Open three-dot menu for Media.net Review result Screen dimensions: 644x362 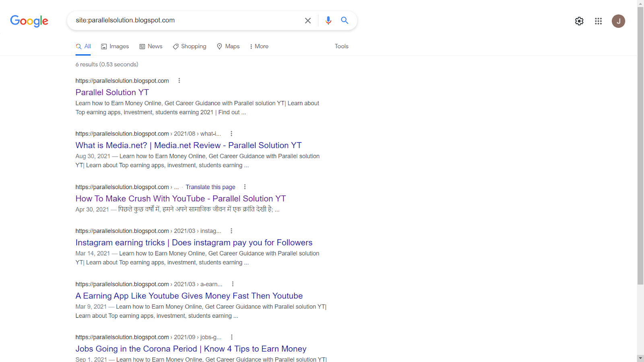coord(231,134)
